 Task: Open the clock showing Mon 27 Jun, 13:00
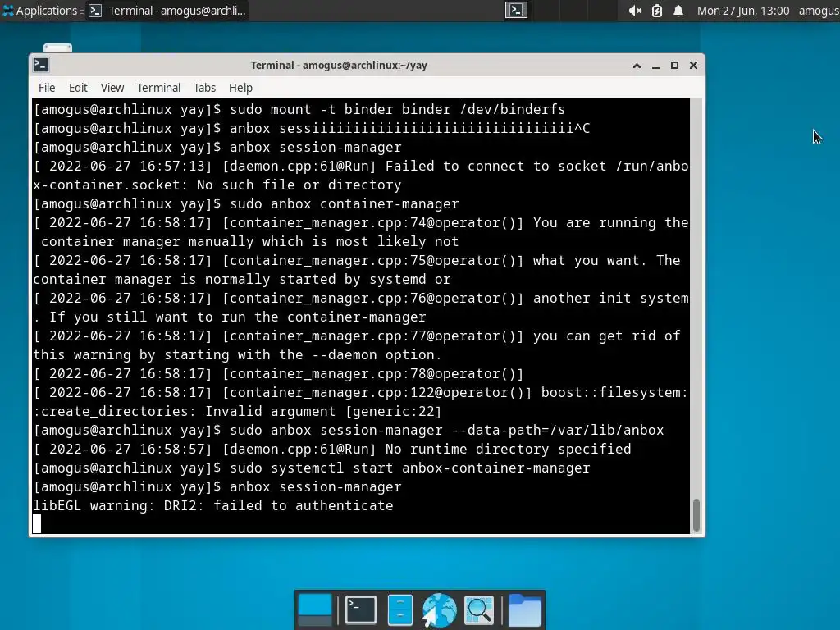(x=743, y=11)
